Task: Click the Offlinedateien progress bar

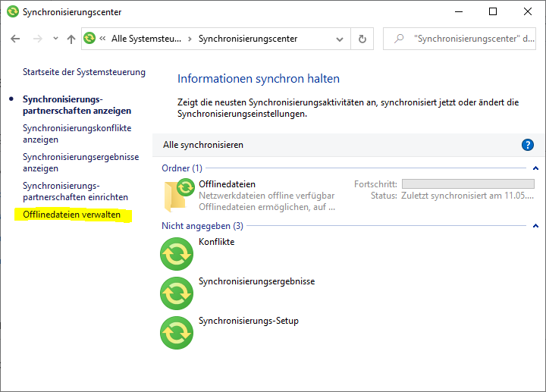Action: tap(467, 184)
